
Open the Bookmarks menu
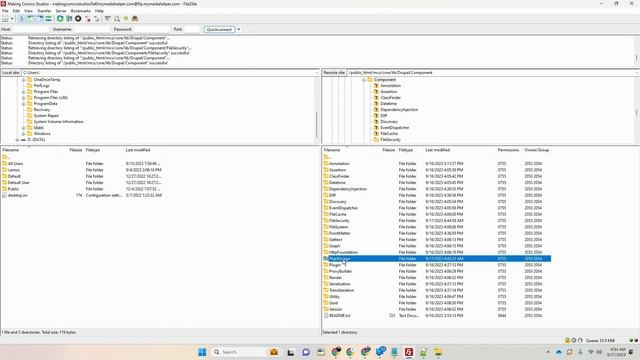tap(81, 11)
